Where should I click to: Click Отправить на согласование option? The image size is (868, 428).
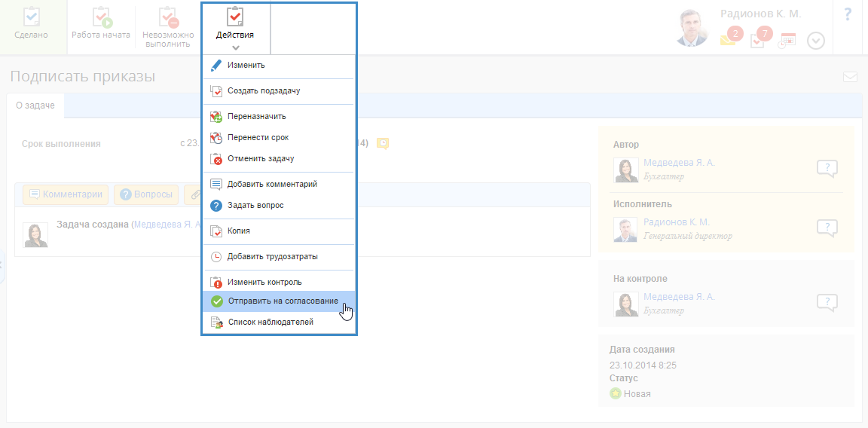pos(283,301)
